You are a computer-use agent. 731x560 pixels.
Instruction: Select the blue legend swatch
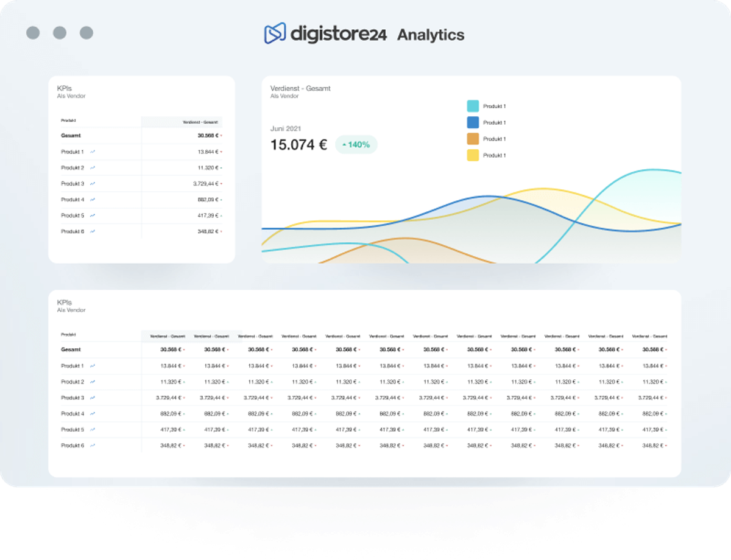click(473, 122)
